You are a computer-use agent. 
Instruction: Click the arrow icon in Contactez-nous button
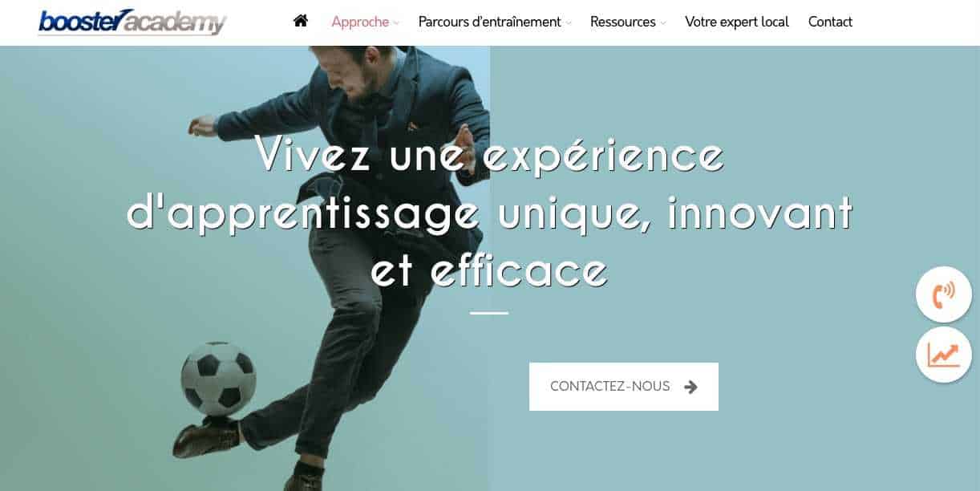[x=690, y=387]
